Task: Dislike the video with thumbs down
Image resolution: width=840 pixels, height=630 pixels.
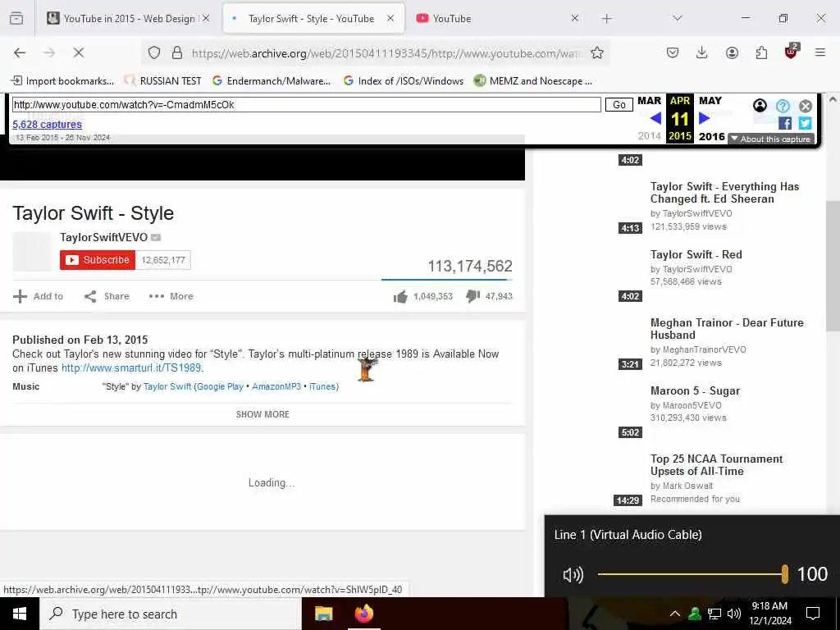Action: [x=473, y=296]
